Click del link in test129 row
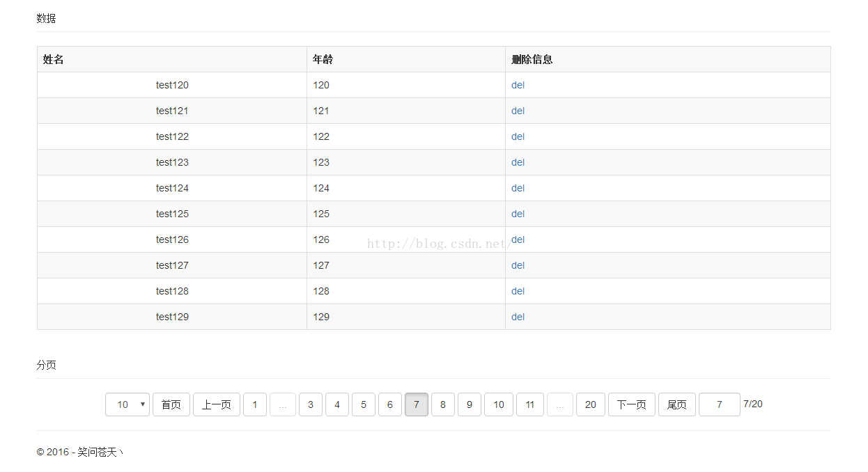This screenshot has width=868, height=472. [518, 317]
